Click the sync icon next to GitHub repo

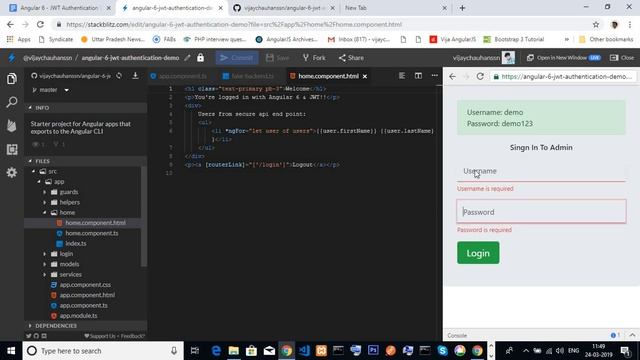(119, 76)
